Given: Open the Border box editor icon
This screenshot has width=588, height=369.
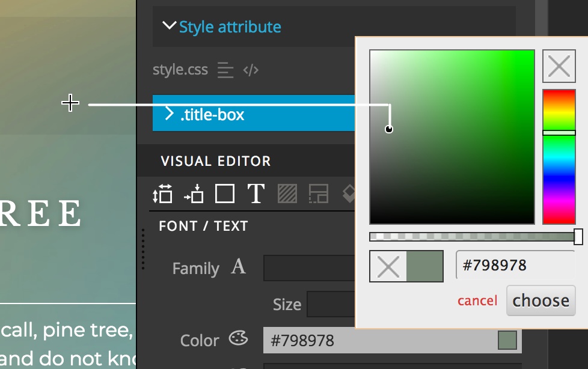Looking at the screenshot, I should [x=225, y=194].
